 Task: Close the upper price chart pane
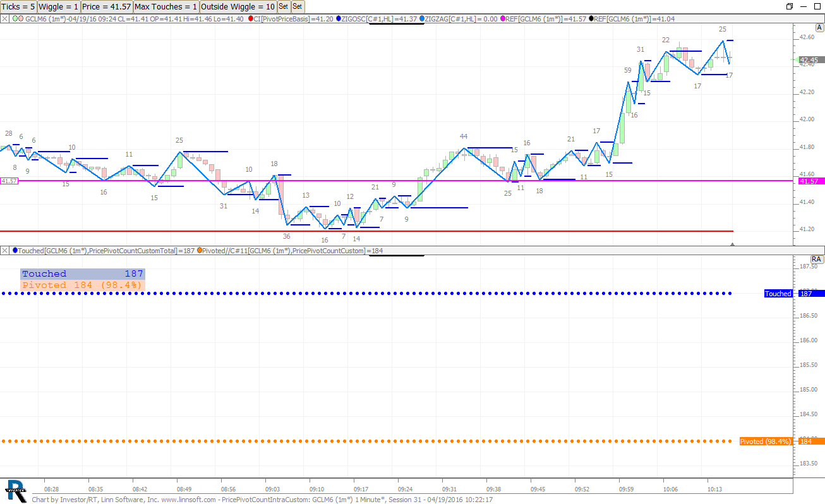5,19
